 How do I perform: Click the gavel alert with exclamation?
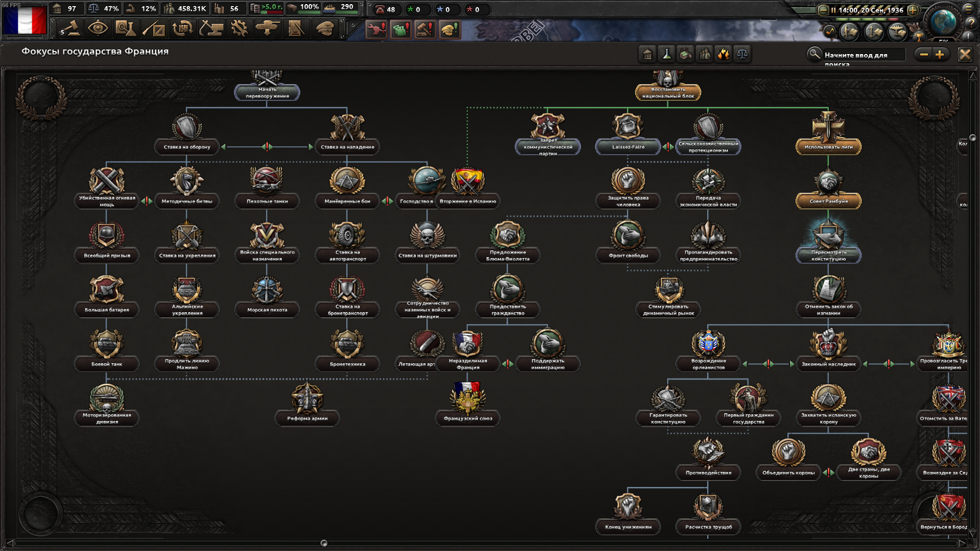tap(425, 30)
